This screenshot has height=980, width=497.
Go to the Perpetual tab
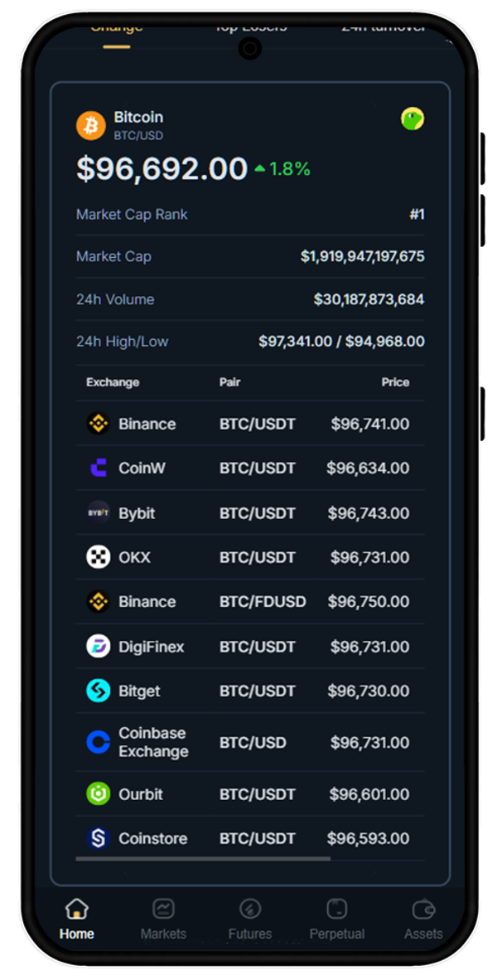337,919
